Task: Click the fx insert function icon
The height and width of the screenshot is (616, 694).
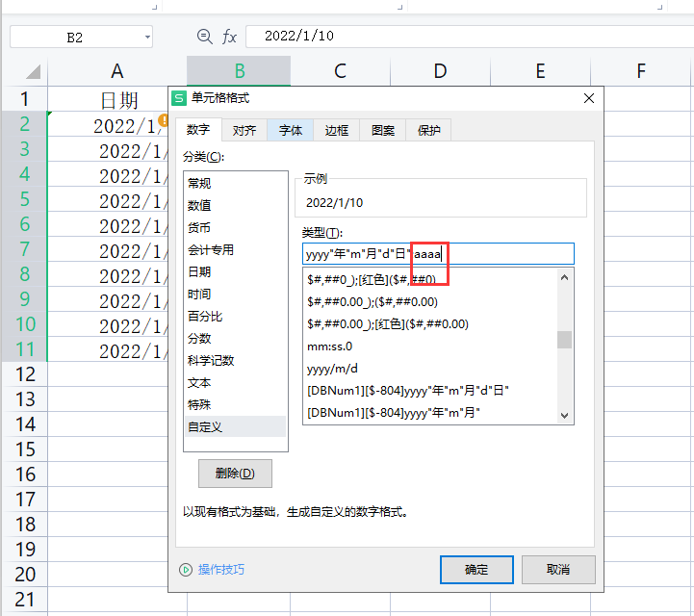Action: click(x=229, y=37)
